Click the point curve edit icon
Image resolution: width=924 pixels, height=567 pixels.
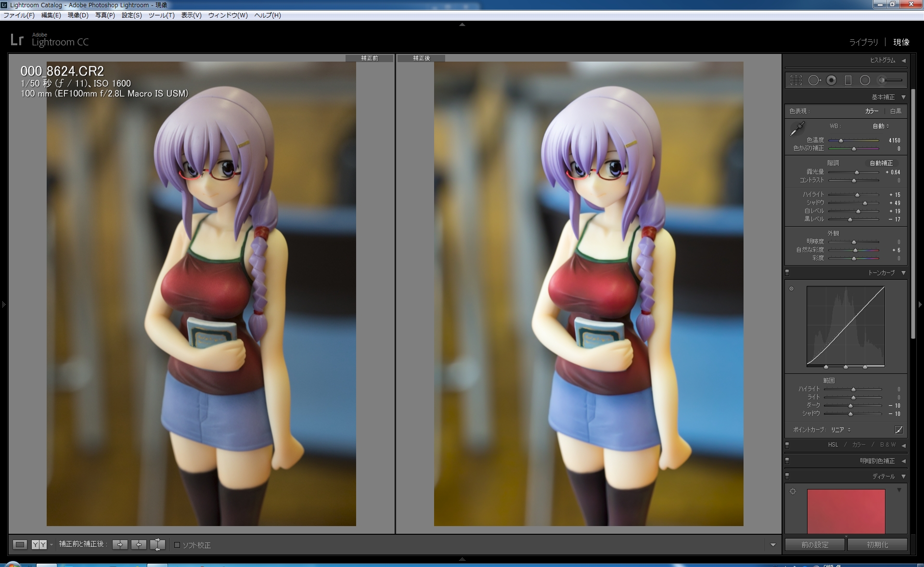point(898,429)
